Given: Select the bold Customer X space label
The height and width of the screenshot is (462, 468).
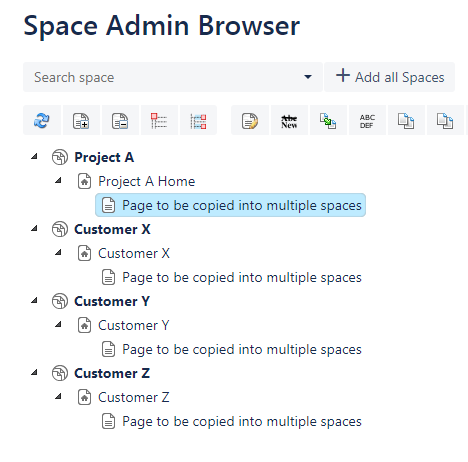Looking at the screenshot, I should tap(112, 229).
